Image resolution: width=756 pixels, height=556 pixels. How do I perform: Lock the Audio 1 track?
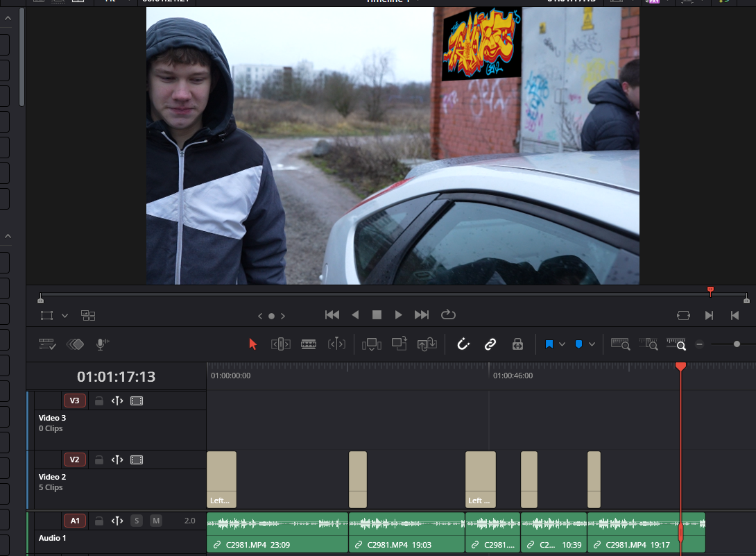tap(99, 521)
